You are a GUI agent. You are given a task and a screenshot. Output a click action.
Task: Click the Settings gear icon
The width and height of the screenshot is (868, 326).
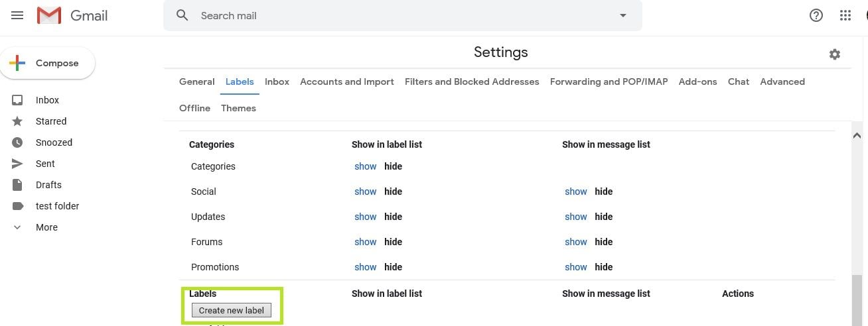[x=835, y=54]
